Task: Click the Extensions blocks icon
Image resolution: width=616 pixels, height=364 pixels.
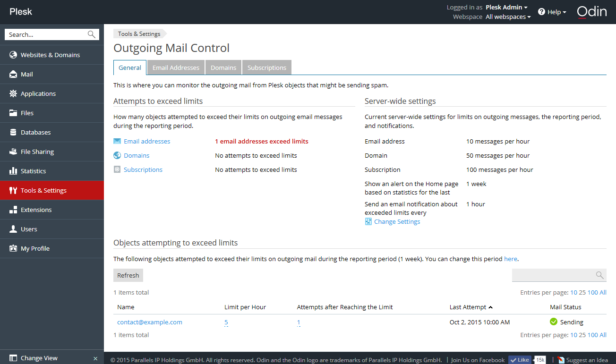Action: click(x=13, y=210)
